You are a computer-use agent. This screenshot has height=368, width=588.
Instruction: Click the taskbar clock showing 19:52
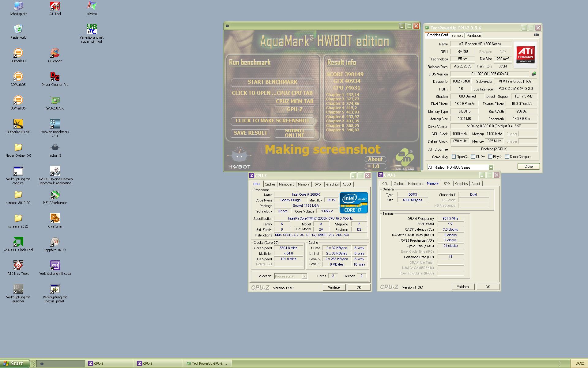click(x=579, y=363)
